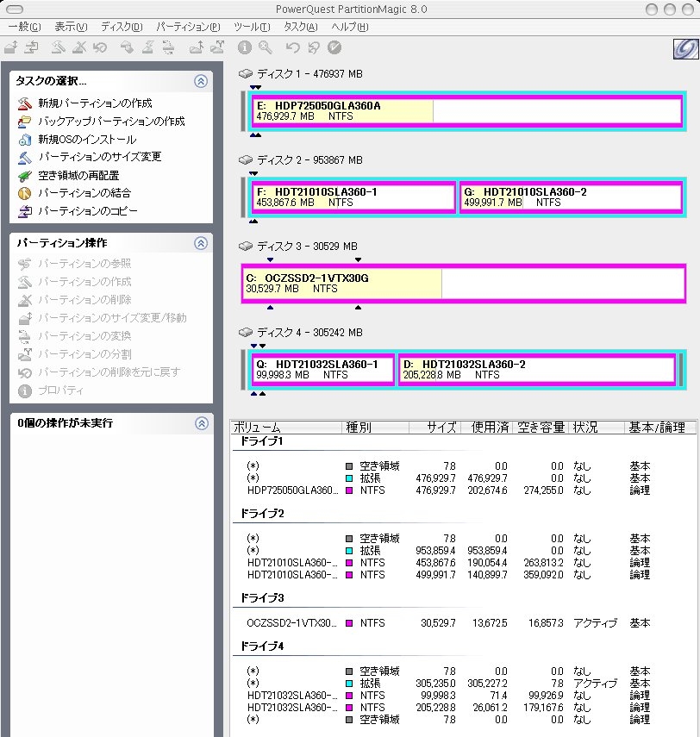Viewport: 700px width, 737px height.
Task: Click the disabled パーティションの削除 operation
Action: pos(84,299)
